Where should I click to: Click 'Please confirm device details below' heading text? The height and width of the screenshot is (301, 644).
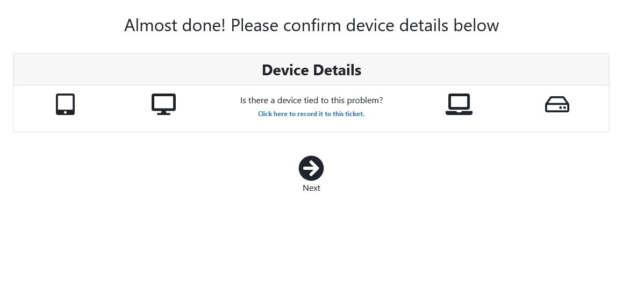(x=364, y=25)
